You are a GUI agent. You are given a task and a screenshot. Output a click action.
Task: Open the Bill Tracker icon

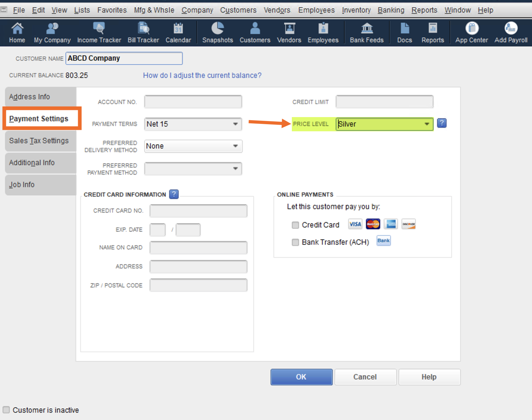[143, 32]
